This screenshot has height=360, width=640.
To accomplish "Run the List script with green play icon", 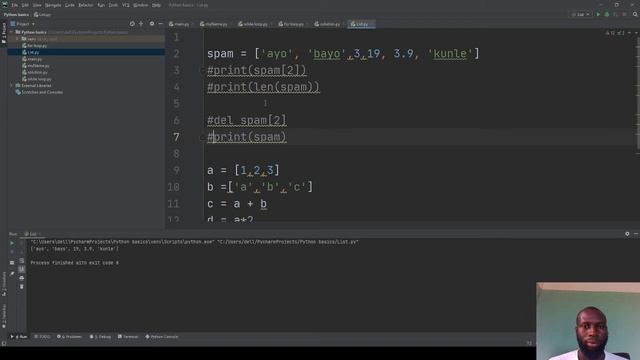I will click(598, 14).
